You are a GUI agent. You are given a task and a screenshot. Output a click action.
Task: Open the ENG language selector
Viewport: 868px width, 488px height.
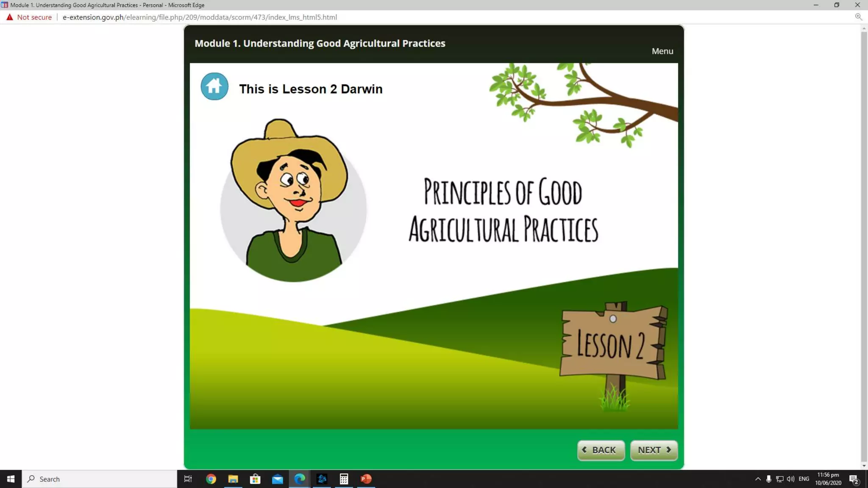click(804, 479)
